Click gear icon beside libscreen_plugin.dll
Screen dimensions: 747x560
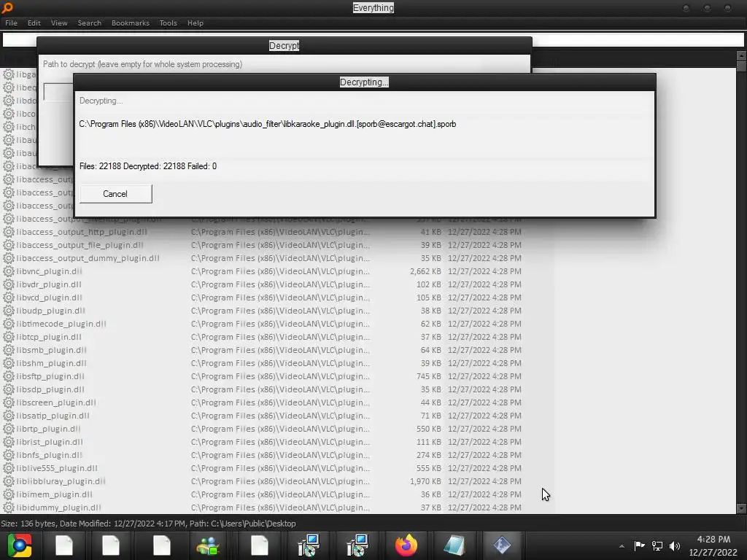[x=9, y=402]
